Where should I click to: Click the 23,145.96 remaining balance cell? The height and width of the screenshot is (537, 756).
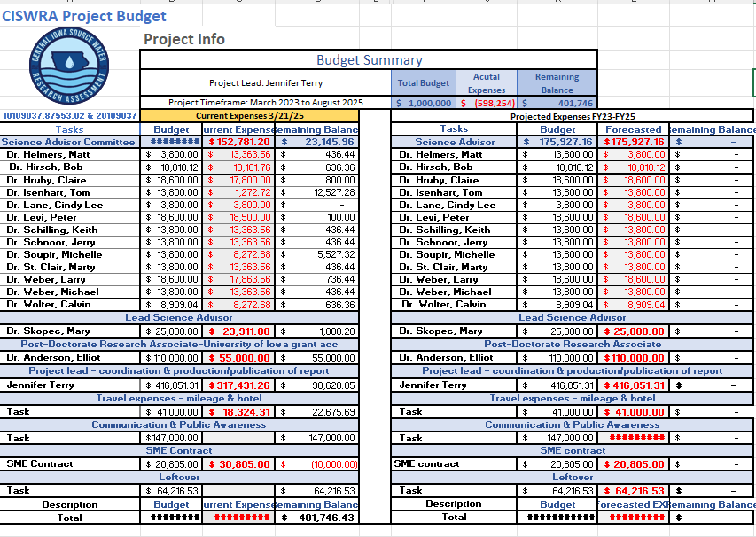316,142
